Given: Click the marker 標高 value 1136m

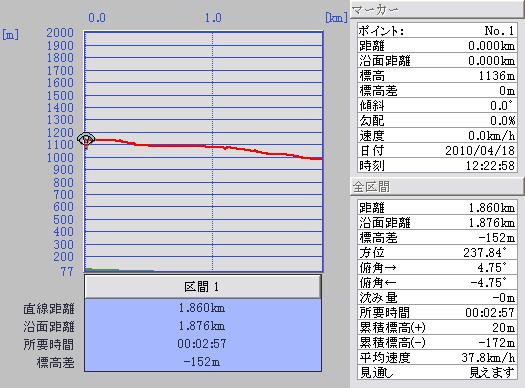Looking at the screenshot, I should [497, 76].
